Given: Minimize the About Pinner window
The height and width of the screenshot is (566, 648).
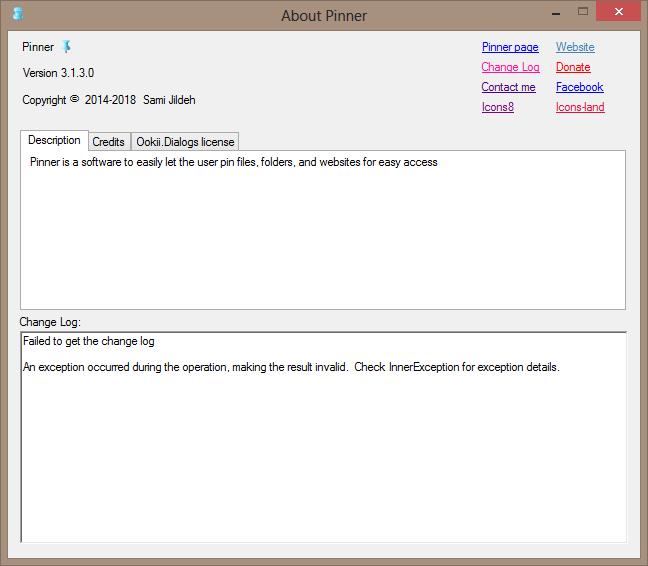Looking at the screenshot, I should point(556,12).
